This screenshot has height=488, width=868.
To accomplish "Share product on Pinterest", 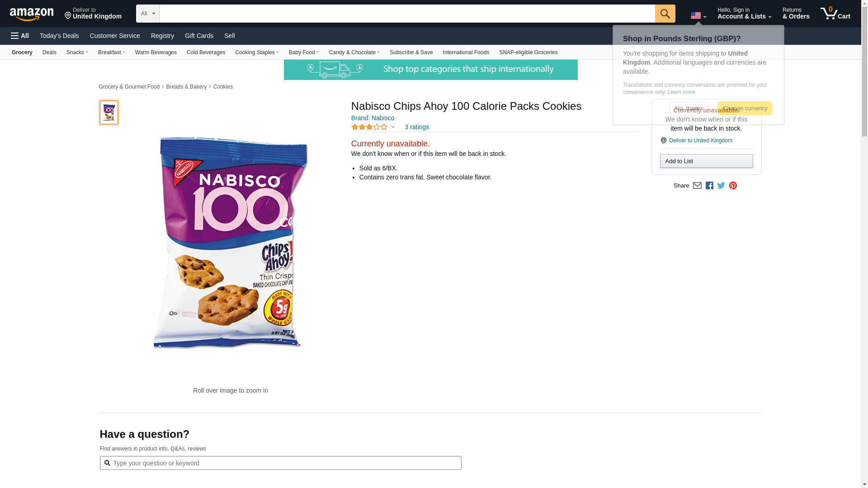I will click(733, 186).
